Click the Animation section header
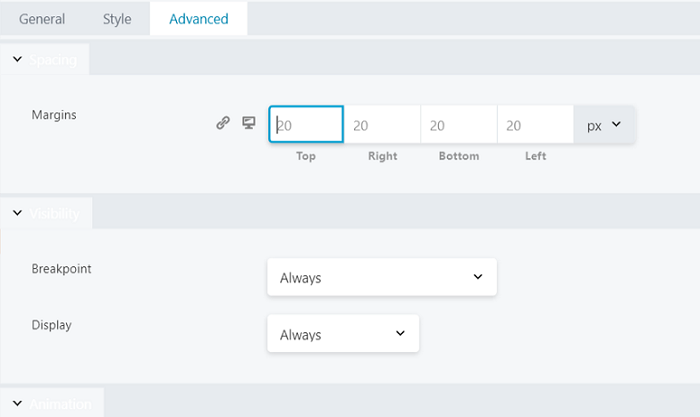 pyautogui.click(x=52, y=403)
